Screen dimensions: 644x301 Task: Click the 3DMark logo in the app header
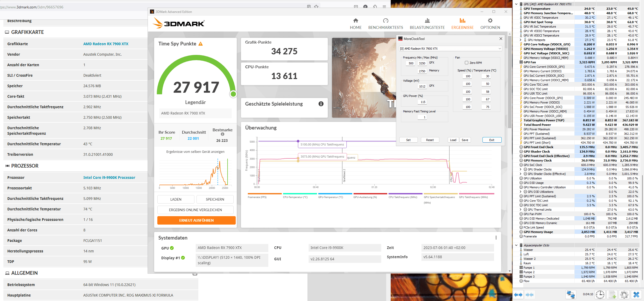click(x=179, y=23)
